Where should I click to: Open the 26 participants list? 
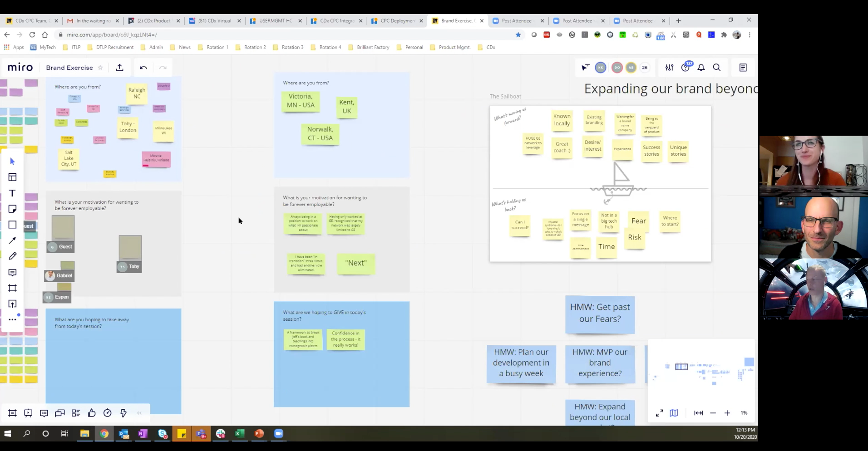point(645,68)
